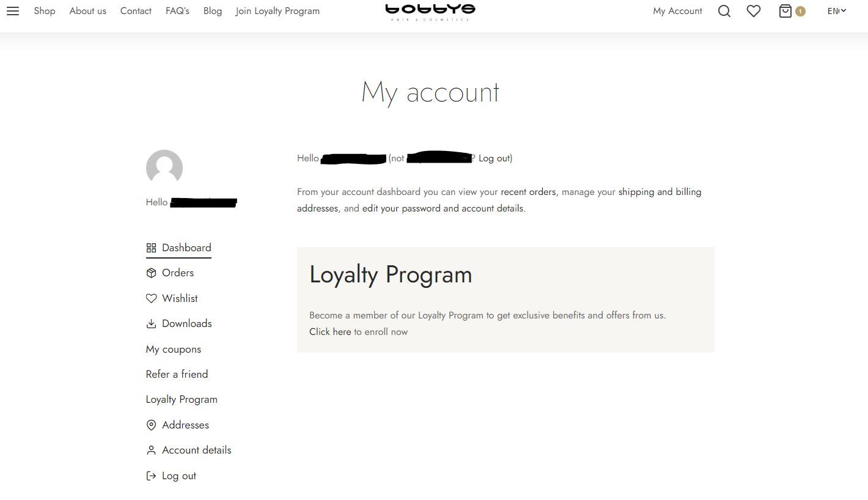Select Refer a friend sidebar item
This screenshot has height=500, width=868.
[x=177, y=374]
